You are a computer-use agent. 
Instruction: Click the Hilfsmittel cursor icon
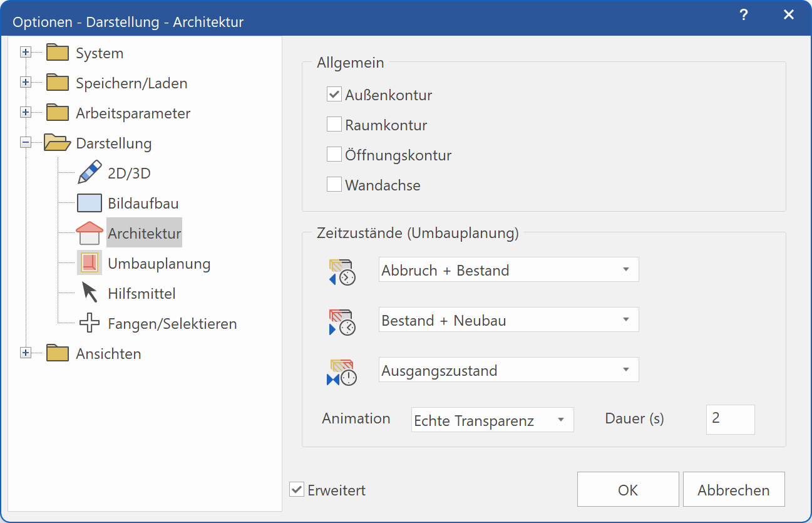click(88, 292)
